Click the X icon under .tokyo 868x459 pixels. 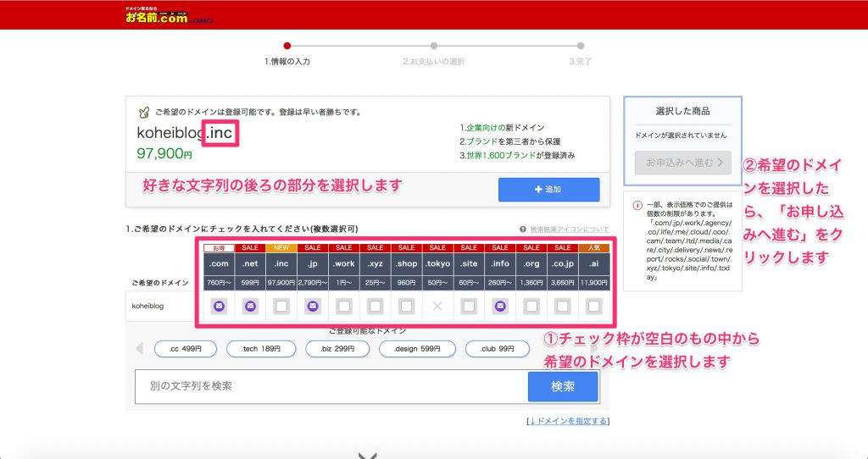tap(437, 306)
